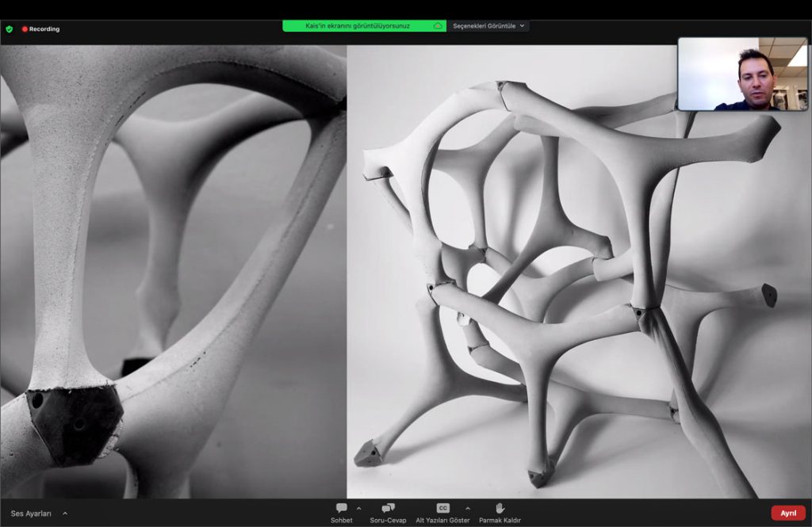Expand the chevron beside Sohbet
Viewport: 812px width, 527px height.
pyautogui.click(x=359, y=509)
